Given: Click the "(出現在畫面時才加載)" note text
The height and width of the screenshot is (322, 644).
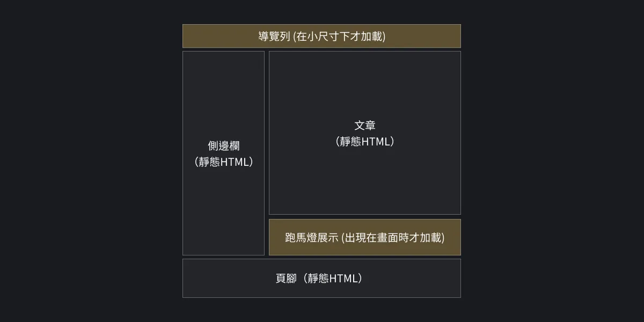Looking at the screenshot, I should 393,237.
